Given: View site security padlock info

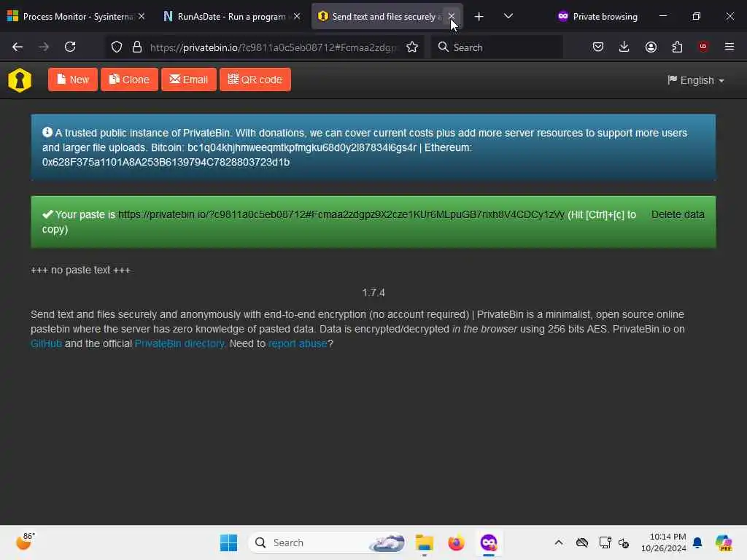Looking at the screenshot, I should (137, 47).
